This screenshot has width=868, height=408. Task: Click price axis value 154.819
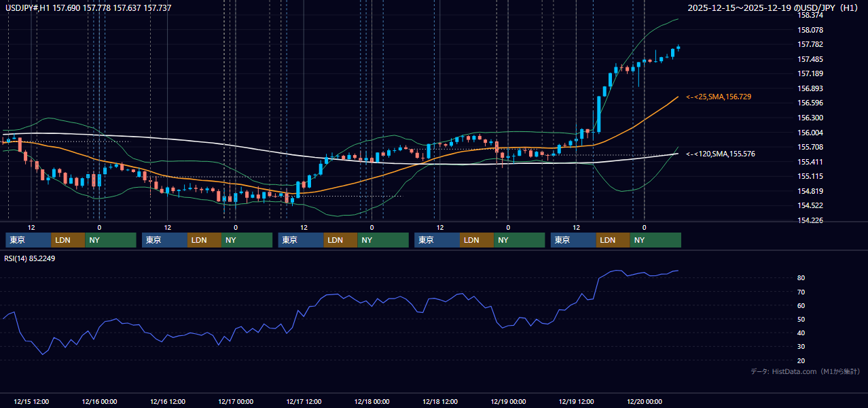(x=810, y=191)
